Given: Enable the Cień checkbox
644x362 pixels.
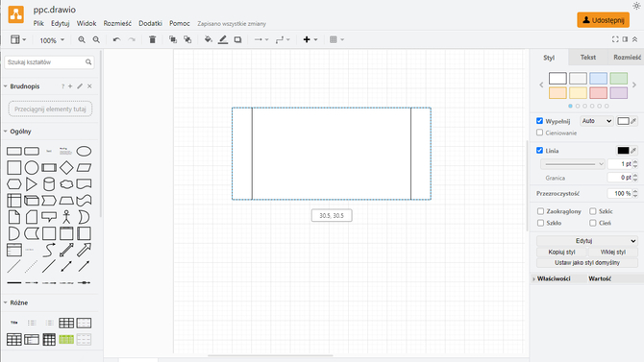Looking at the screenshot, I should coord(593,223).
